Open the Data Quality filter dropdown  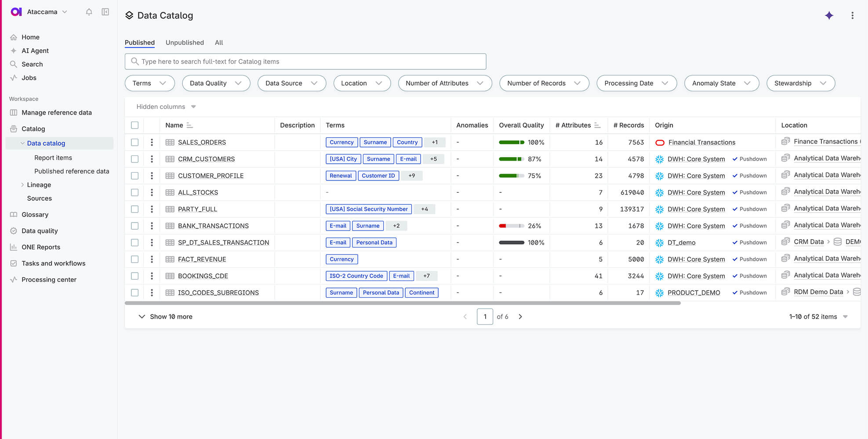coord(215,83)
